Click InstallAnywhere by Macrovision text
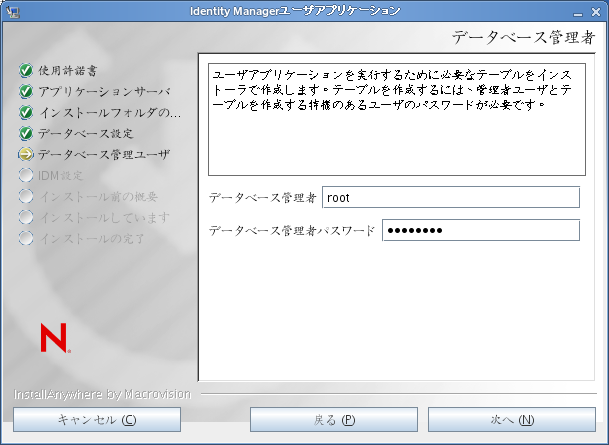The width and height of the screenshot is (609, 445). [103, 394]
